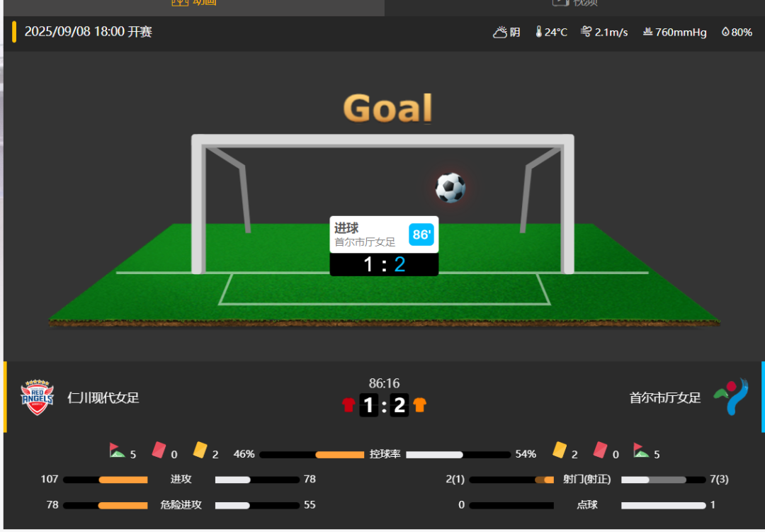Click the red home jersey icon
Viewport: 765px width, 532px height.
pyautogui.click(x=348, y=405)
